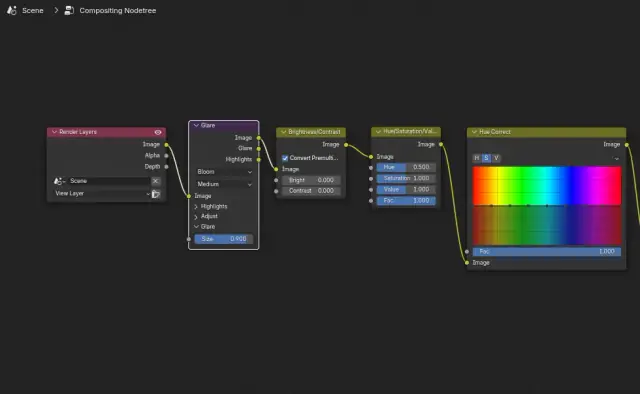The height and width of the screenshot is (394, 640).
Task: Expand the Adjust panel in Glare node
Action: (196, 217)
